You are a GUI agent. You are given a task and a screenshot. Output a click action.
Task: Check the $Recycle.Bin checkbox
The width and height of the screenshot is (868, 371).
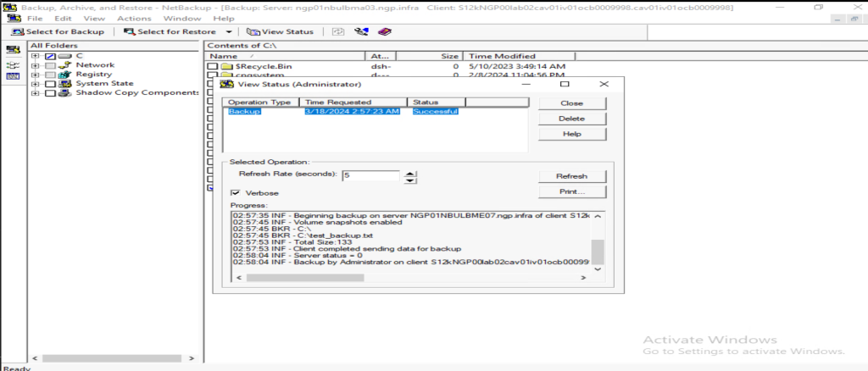pos(212,66)
